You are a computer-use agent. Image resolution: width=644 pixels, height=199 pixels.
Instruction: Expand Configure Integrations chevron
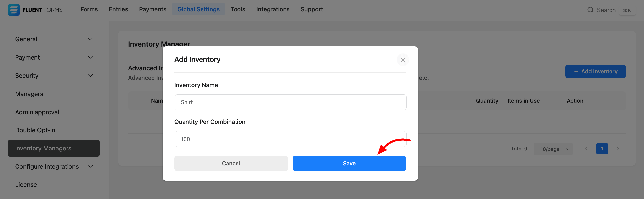90,166
